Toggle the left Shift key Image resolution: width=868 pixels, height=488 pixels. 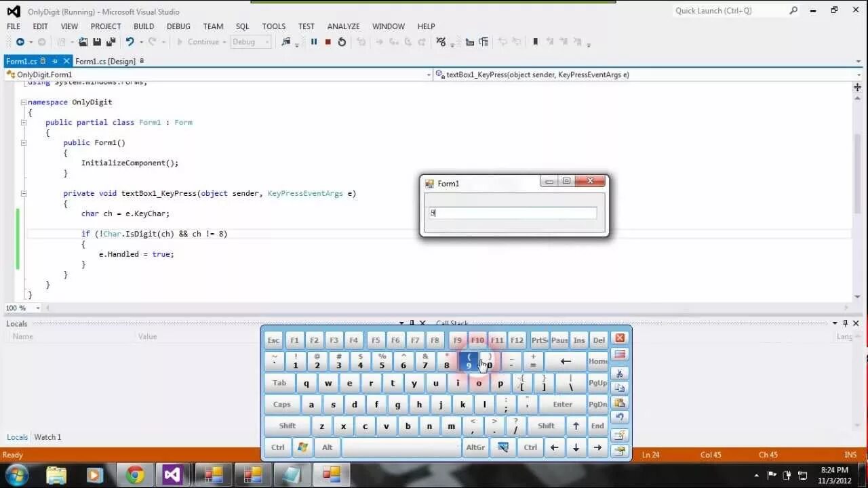click(x=288, y=426)
